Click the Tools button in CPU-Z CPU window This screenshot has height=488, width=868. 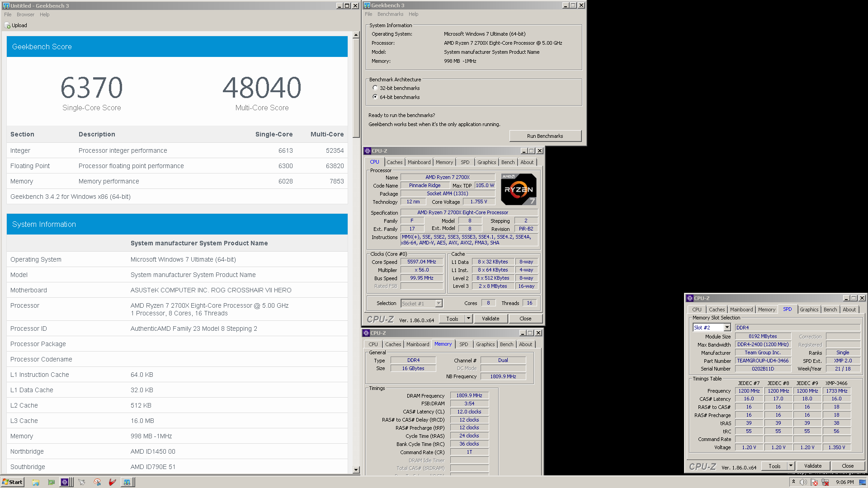(452, 319)
